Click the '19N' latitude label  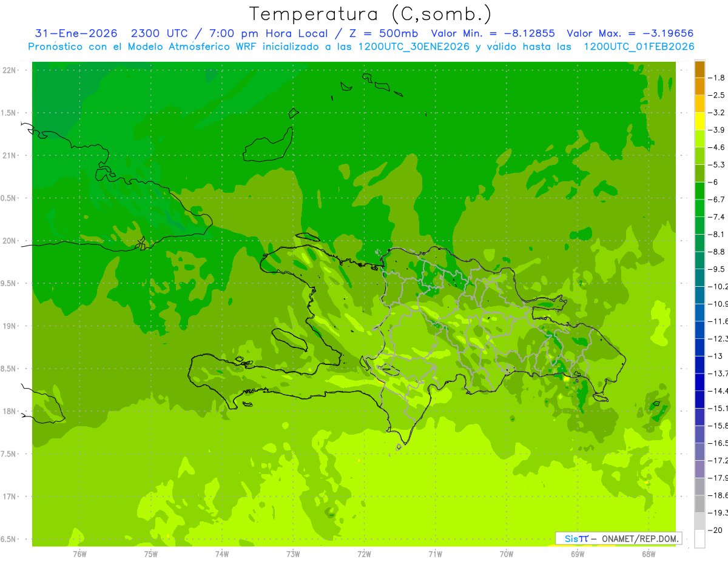point(9,326)
